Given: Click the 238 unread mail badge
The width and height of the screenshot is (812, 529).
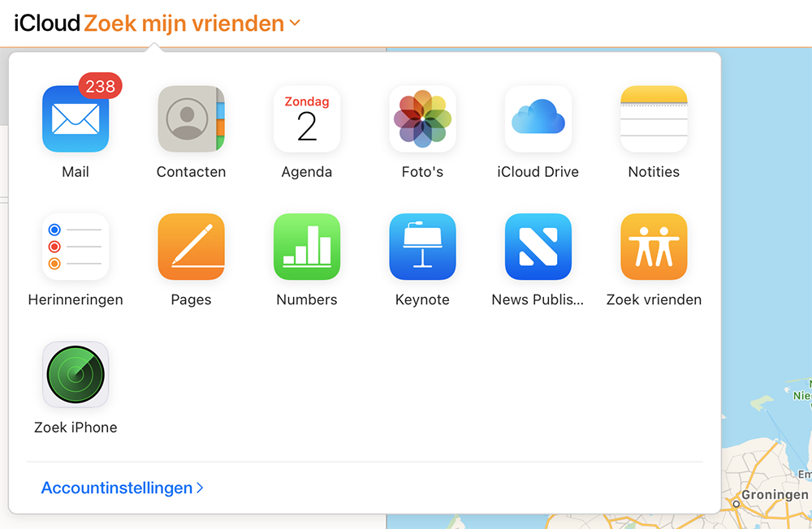Looking at the screenshot, I should point(101,86).
